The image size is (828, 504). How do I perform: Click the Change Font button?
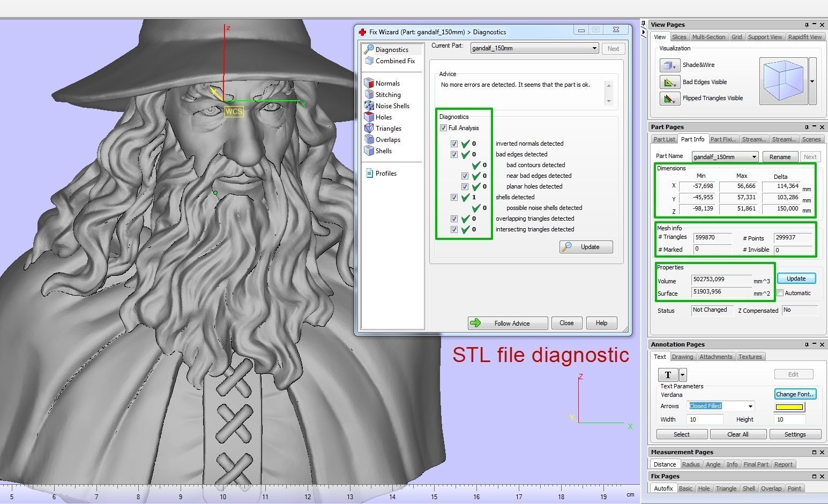coord(795,394)
